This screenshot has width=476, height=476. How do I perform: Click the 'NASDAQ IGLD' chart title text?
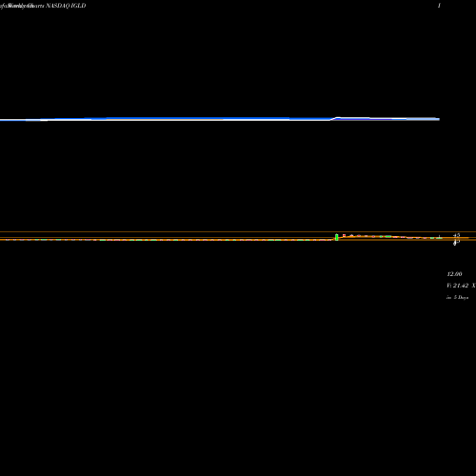pos(66,6)
